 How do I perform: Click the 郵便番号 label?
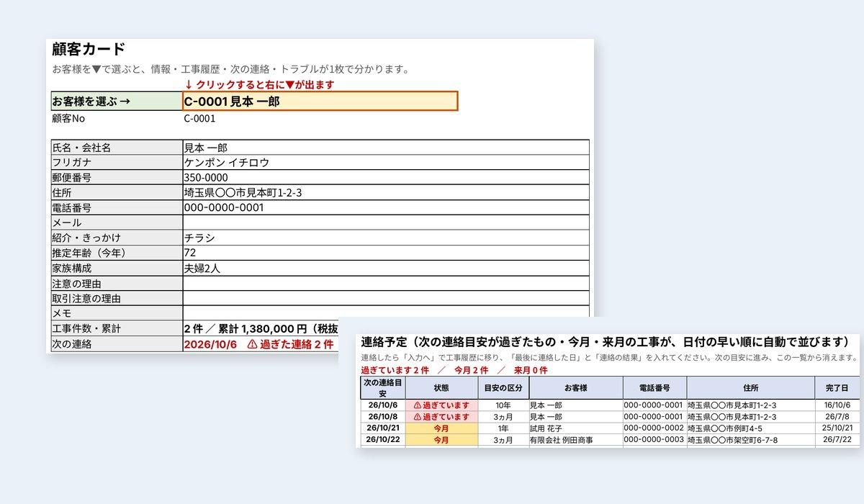coord(117,178)
